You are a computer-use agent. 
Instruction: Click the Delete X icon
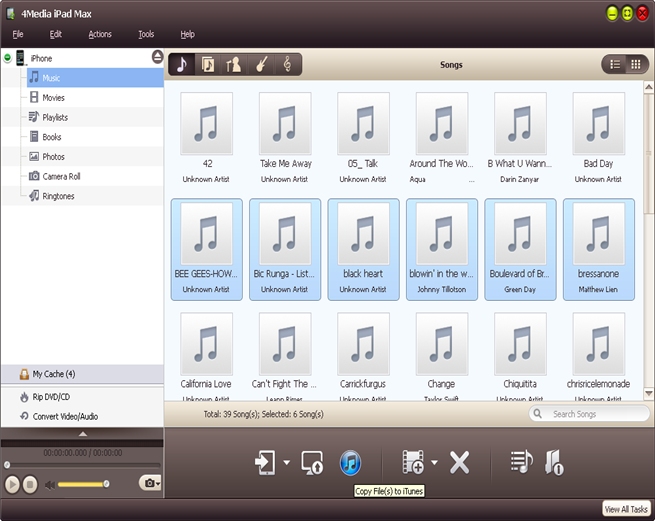(x=460, y=463)
